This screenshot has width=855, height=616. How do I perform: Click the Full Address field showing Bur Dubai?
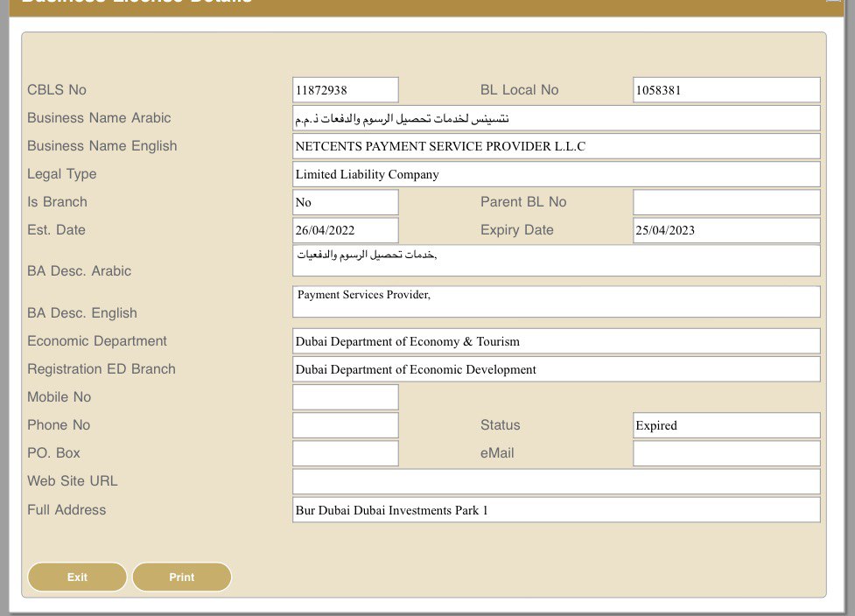pos(556,509)
